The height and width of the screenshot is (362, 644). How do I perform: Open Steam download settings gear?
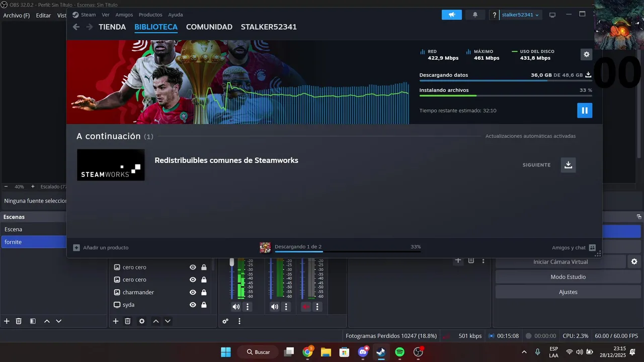(x=586, y=54)
